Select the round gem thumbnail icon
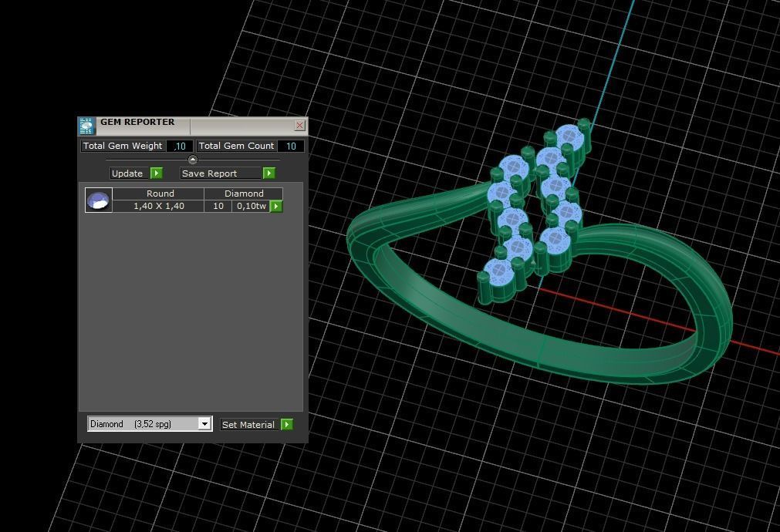 [99, 200]
